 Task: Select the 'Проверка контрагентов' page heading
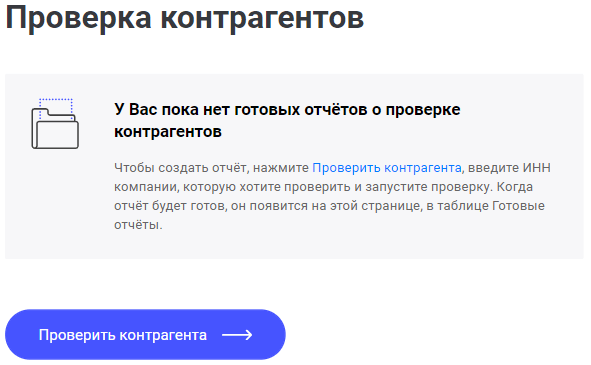pyautogui.click(x=185, y=17)
